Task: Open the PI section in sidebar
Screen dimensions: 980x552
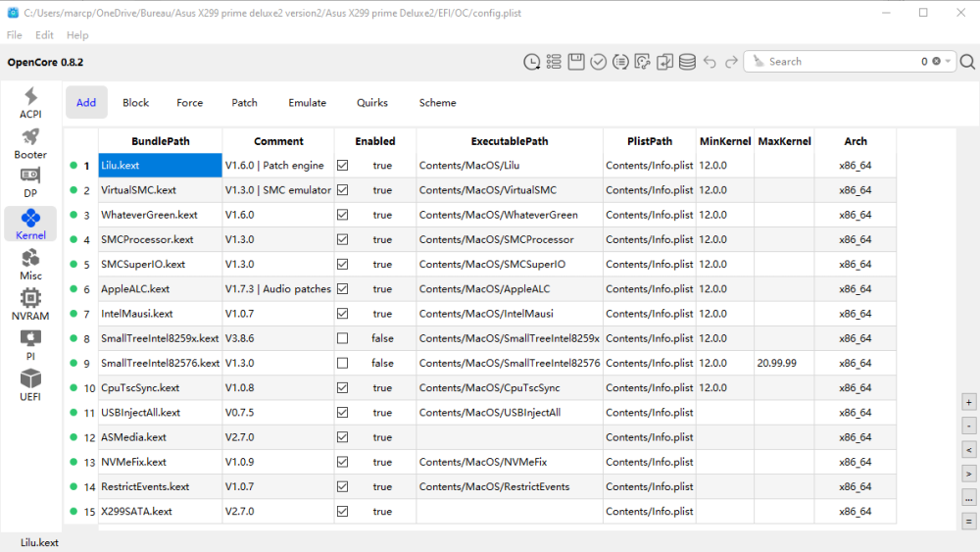Action: coord(30,345)
